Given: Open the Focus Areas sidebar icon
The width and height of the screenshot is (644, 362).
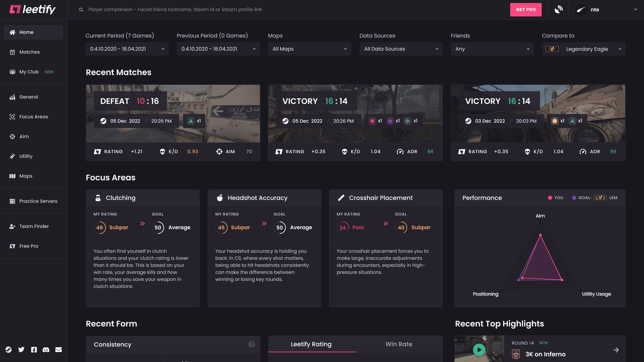Looking at the screenshot, I should (12, 117).
